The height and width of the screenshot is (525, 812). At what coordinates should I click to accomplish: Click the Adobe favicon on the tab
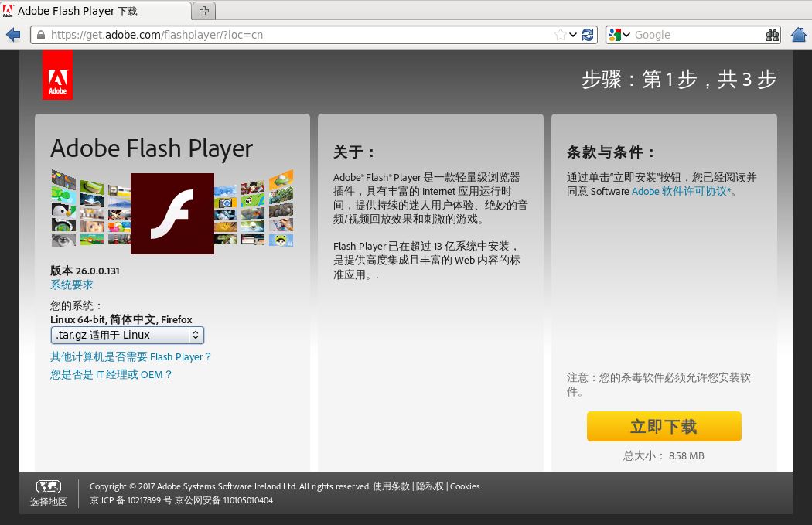pos(9,10)
